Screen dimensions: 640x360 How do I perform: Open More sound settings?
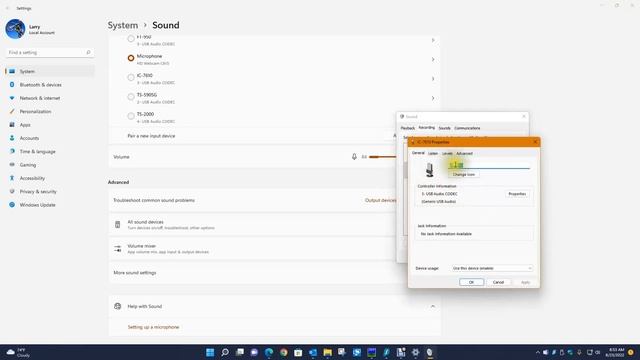tap(135, 273)
